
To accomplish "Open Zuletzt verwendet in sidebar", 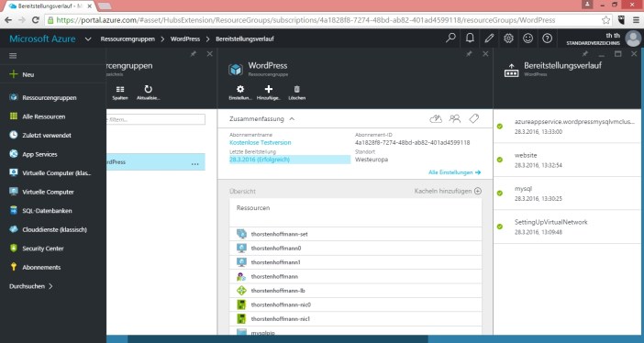I will click(52, 135).
